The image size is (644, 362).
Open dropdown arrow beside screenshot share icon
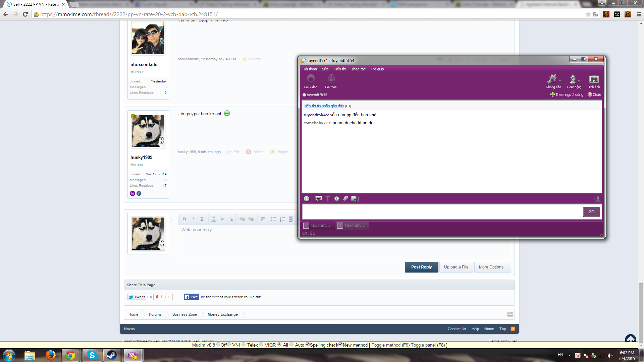pyautogui.click(x=360, y=199)
